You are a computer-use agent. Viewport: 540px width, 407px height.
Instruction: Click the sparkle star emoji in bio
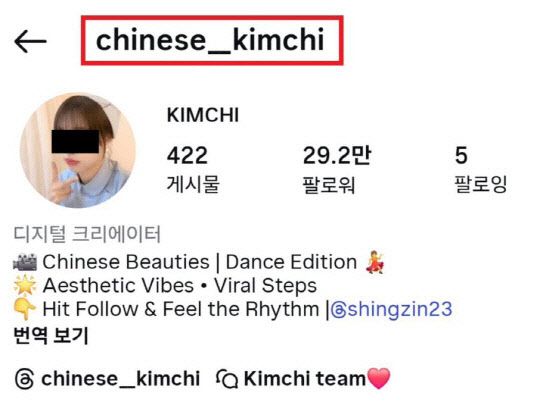point(25,285)
